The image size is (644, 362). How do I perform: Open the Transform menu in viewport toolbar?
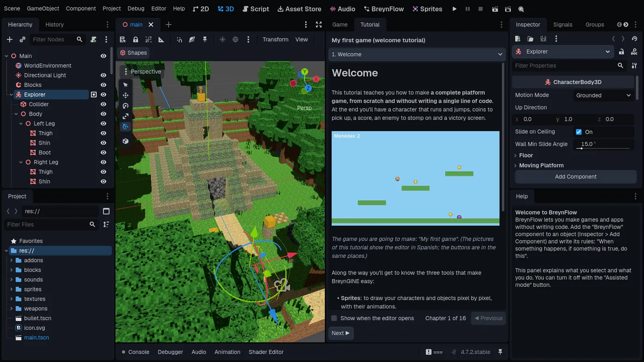point(276,40)
